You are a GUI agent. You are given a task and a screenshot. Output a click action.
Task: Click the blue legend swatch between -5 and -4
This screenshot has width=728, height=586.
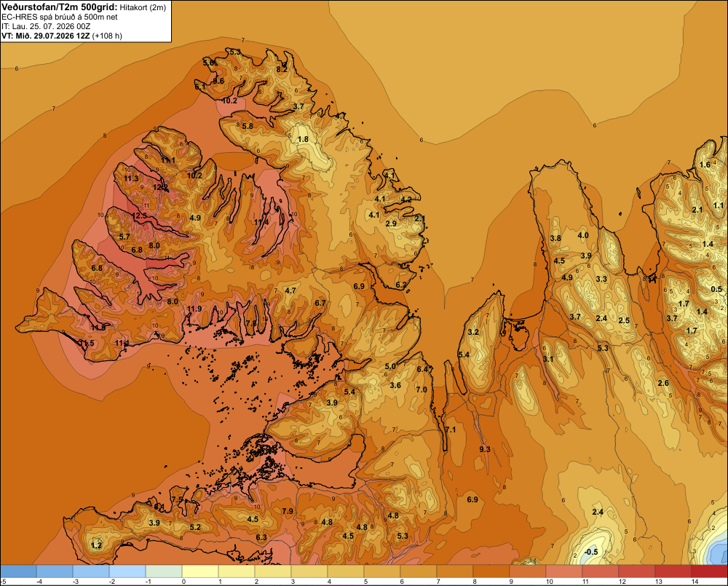(19, 571)
